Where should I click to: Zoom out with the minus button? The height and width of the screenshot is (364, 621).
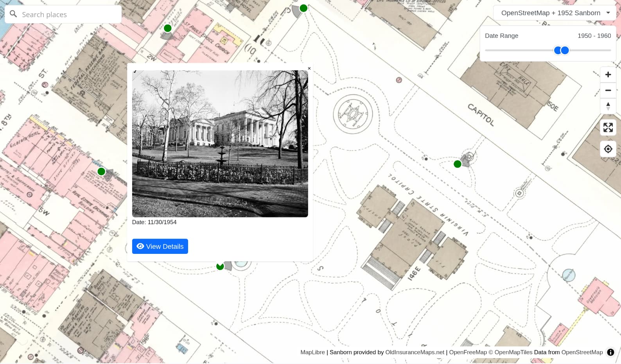click(x=608, y=90)
